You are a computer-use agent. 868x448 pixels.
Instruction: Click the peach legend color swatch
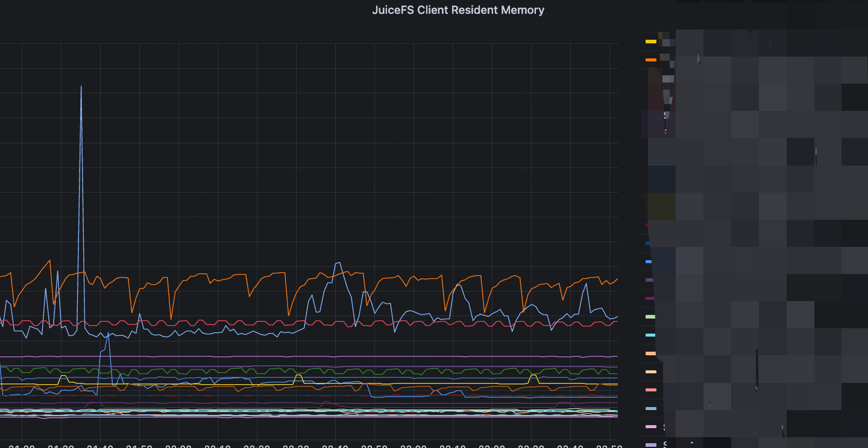[651, 353]
